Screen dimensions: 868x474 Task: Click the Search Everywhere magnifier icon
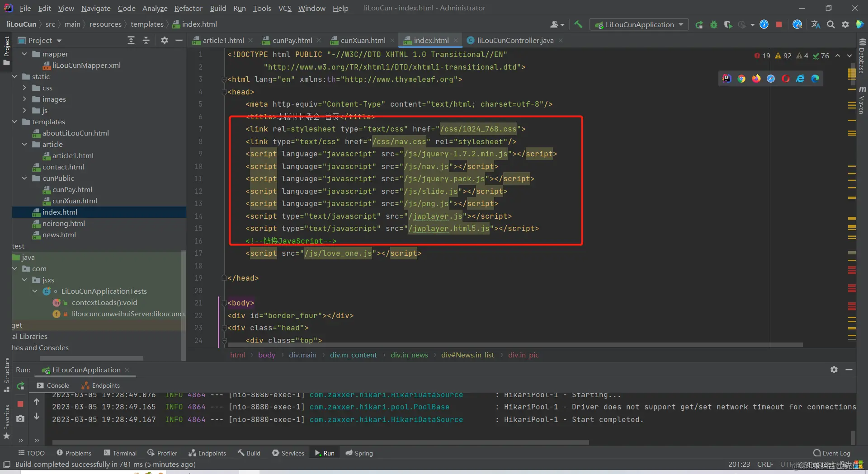tap(830, 24)
